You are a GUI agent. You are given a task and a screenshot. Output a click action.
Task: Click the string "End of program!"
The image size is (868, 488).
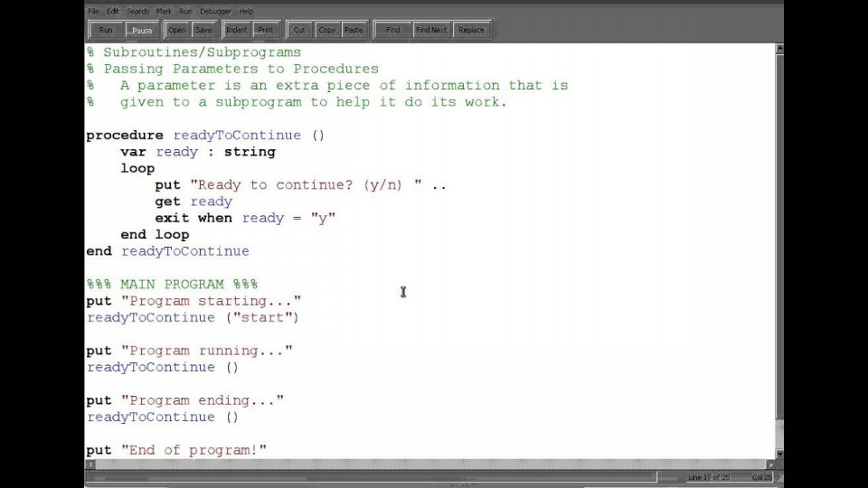coord(193,450)
